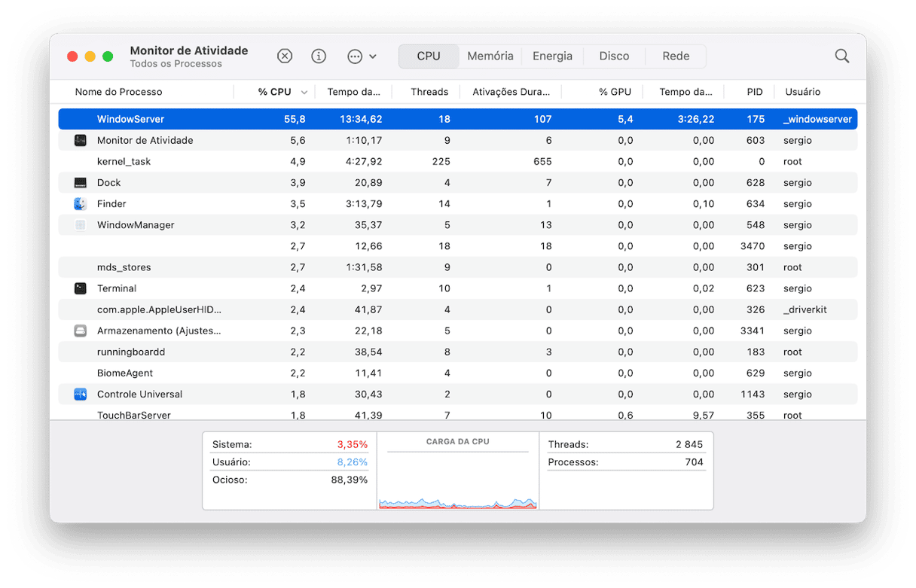The image size is (916, 588).
Task: Select the runningboardd process name
Action: point(131,352)
